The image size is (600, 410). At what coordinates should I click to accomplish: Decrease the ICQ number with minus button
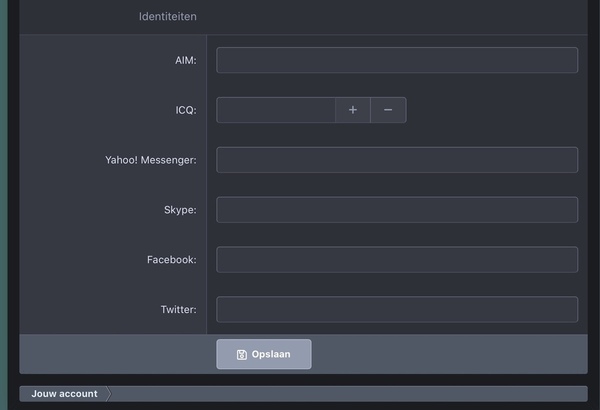388,110
